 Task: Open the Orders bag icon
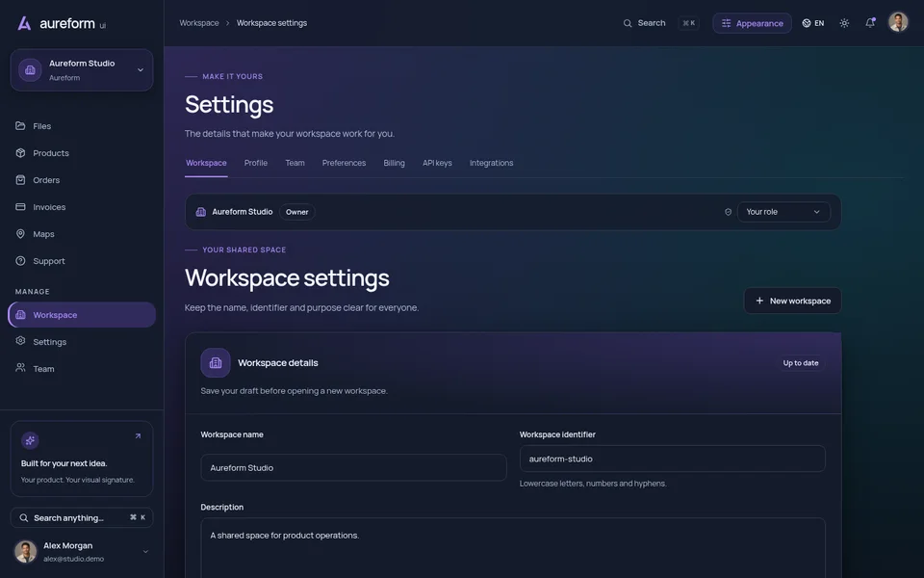point(20,180)
